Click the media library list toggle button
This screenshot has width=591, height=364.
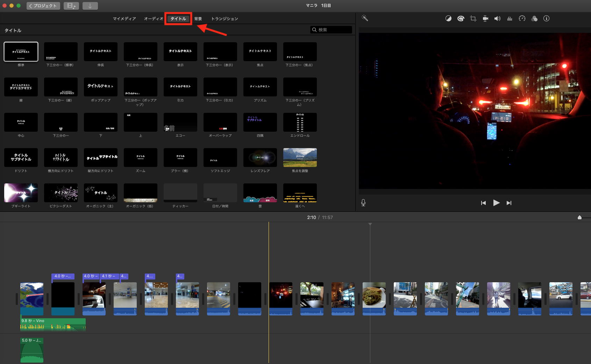[x=71, y=6]
